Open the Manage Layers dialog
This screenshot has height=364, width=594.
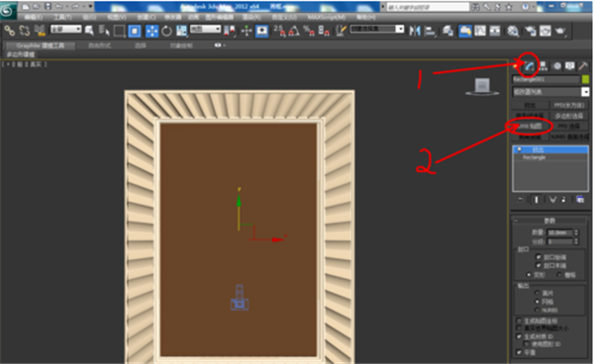(x=447, y=31)
